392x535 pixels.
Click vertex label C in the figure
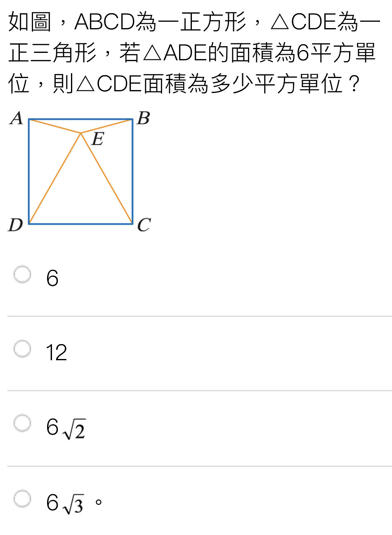click(144, 226)
